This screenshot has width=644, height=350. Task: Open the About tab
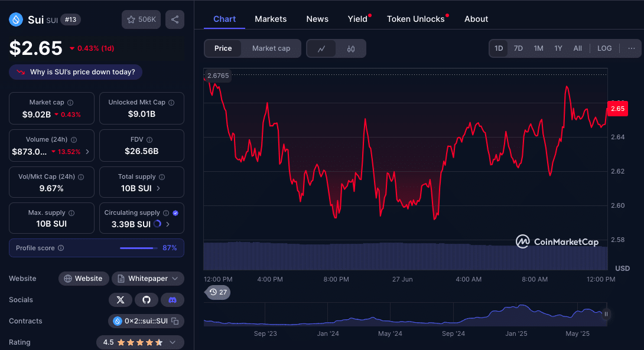tap(476, 19)
